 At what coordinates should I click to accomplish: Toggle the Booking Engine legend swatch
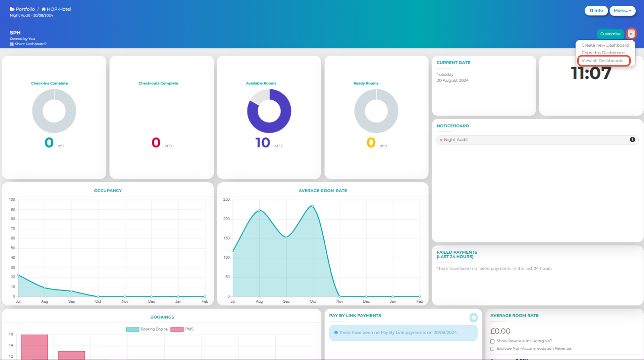pos(133,329)
